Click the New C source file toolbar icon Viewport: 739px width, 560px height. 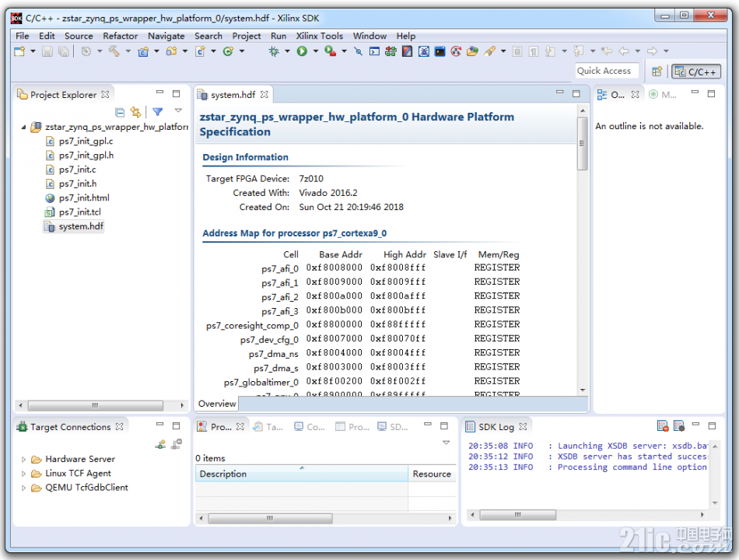pyautogui.click(x=200, y=51)
